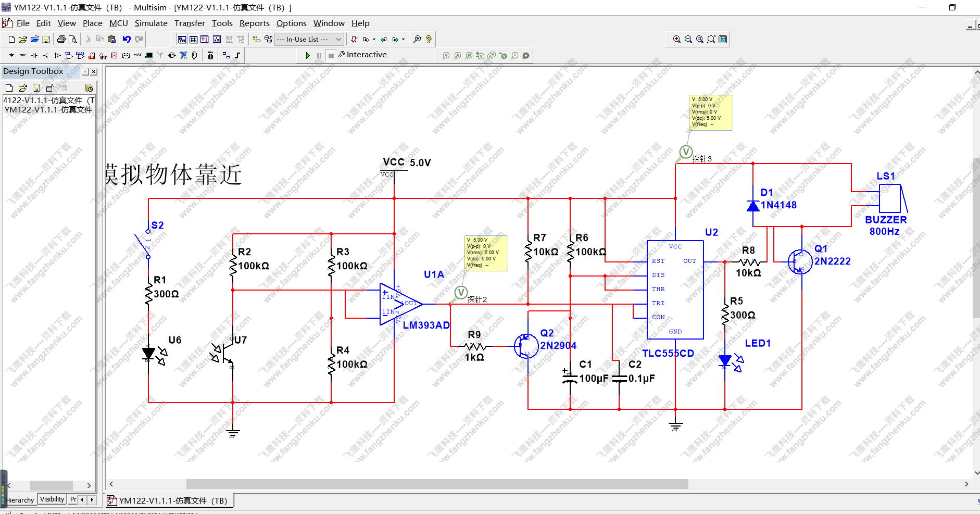Open the MCU menu

(119, 23)
